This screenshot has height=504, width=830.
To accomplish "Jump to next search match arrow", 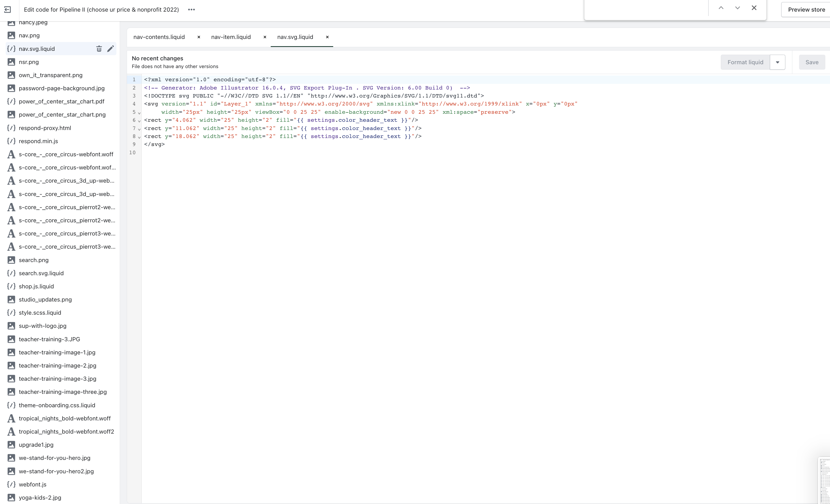I will (737, 8).
